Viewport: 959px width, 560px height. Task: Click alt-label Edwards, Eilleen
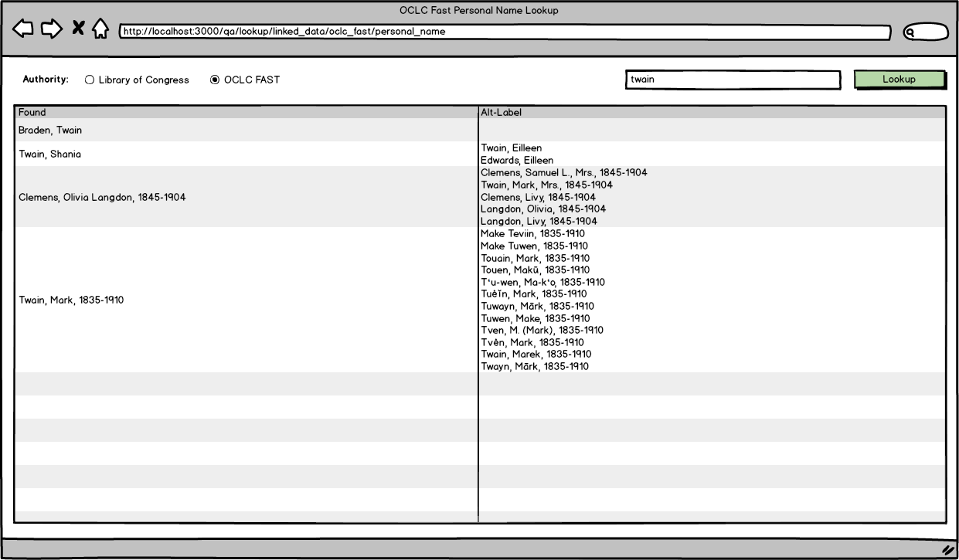517,160
